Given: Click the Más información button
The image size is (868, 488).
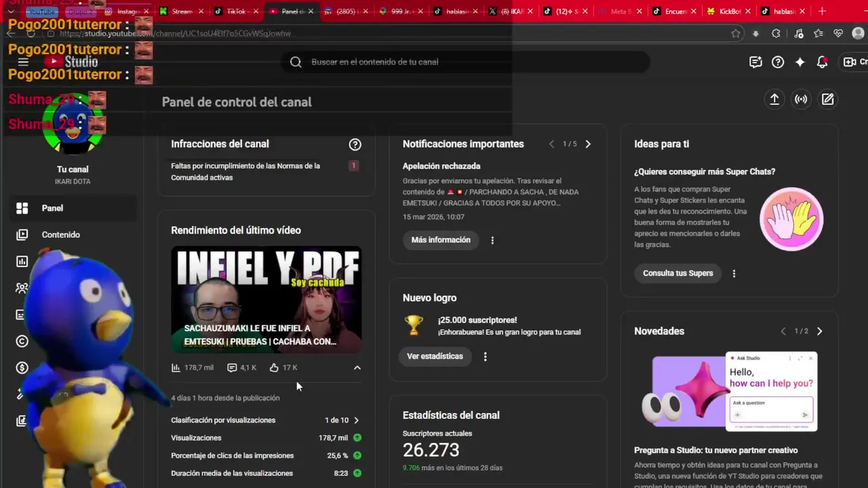Looking at the screenshot, I should (x=441, y=240).
